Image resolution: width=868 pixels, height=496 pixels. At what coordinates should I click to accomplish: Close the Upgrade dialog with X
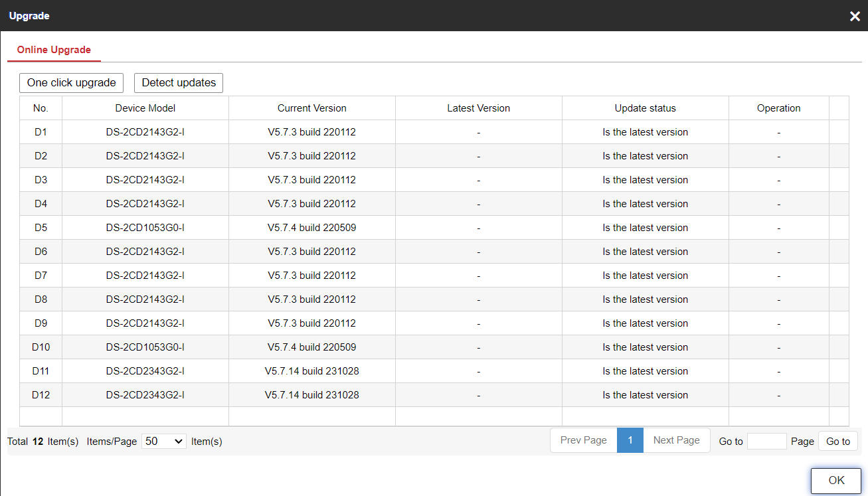[855, 16]
